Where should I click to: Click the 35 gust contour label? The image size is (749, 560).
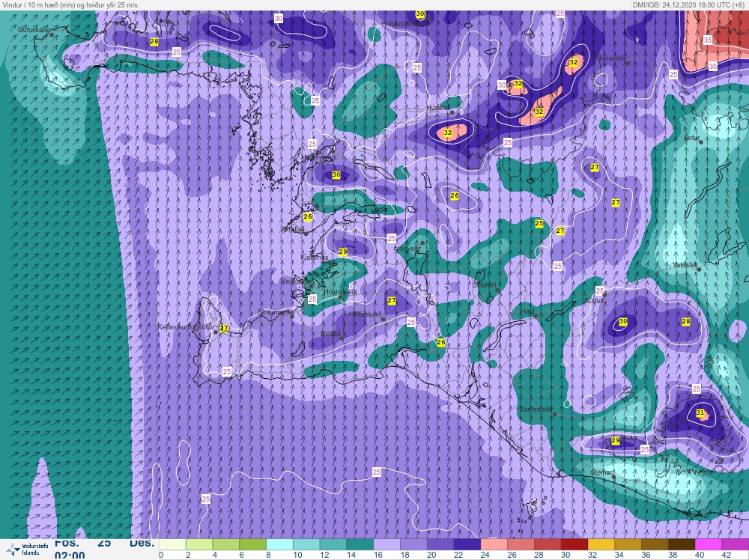[x=708, y=40]
